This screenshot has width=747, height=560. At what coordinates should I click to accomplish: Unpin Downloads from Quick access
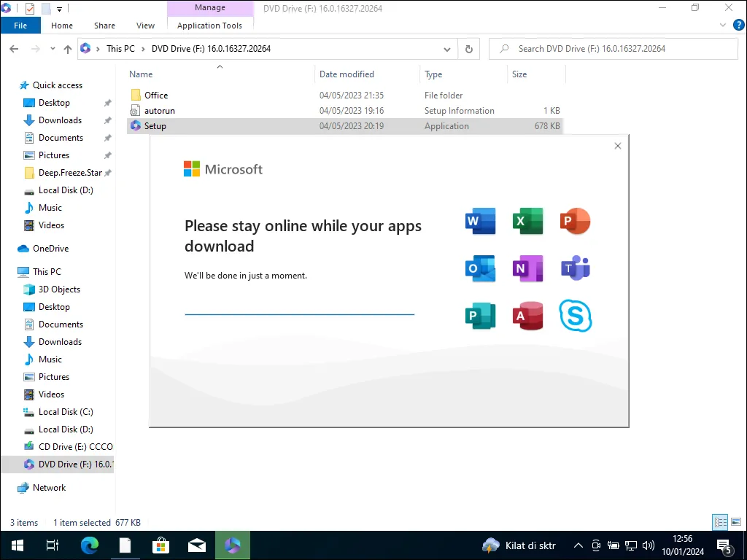point(107,120)
